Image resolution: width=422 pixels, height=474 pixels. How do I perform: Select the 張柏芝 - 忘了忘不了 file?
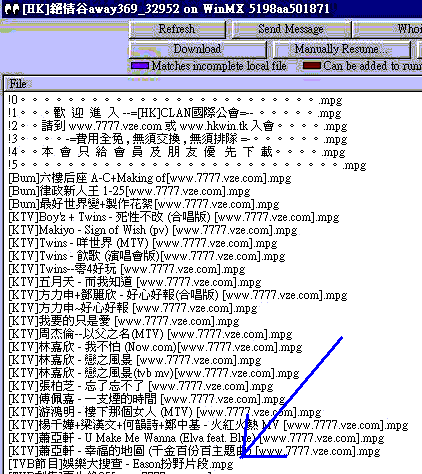[141, 386]
